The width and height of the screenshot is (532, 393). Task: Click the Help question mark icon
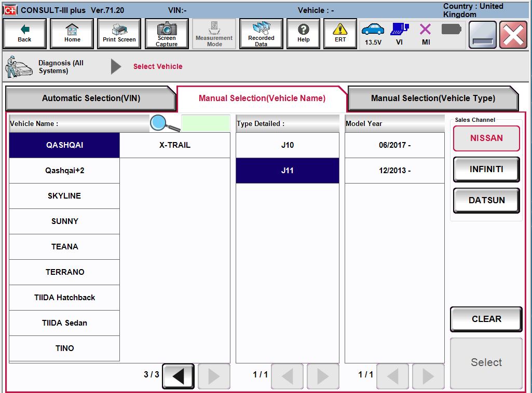[x=303, y=33]
